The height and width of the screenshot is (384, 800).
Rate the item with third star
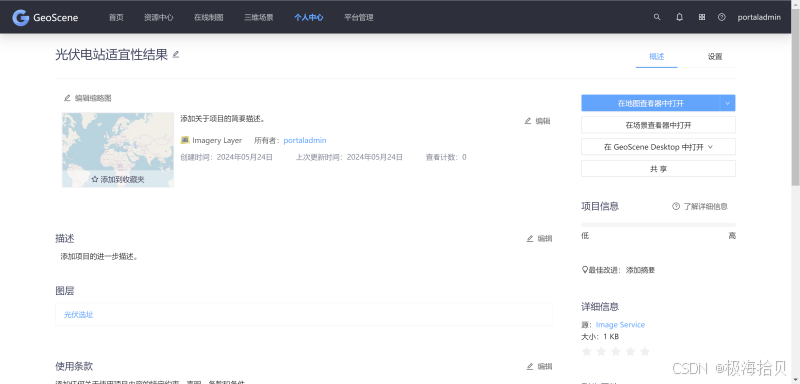pyautogui.click(x=616, y=351)
